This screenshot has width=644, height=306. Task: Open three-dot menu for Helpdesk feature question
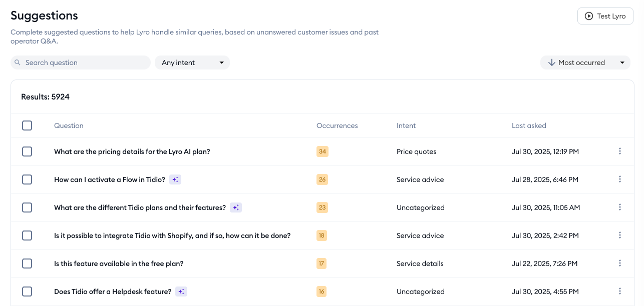point(619,291)
